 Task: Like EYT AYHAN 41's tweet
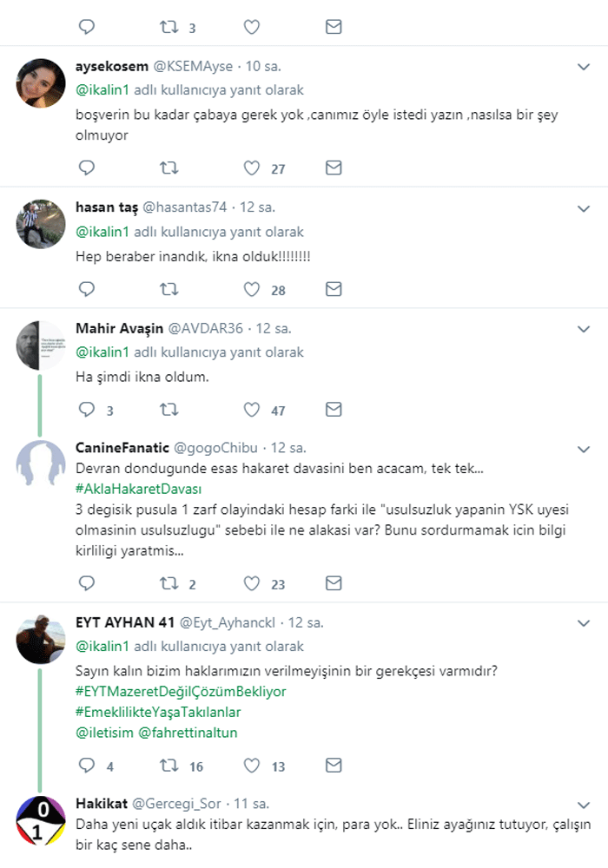coord(252,766)
